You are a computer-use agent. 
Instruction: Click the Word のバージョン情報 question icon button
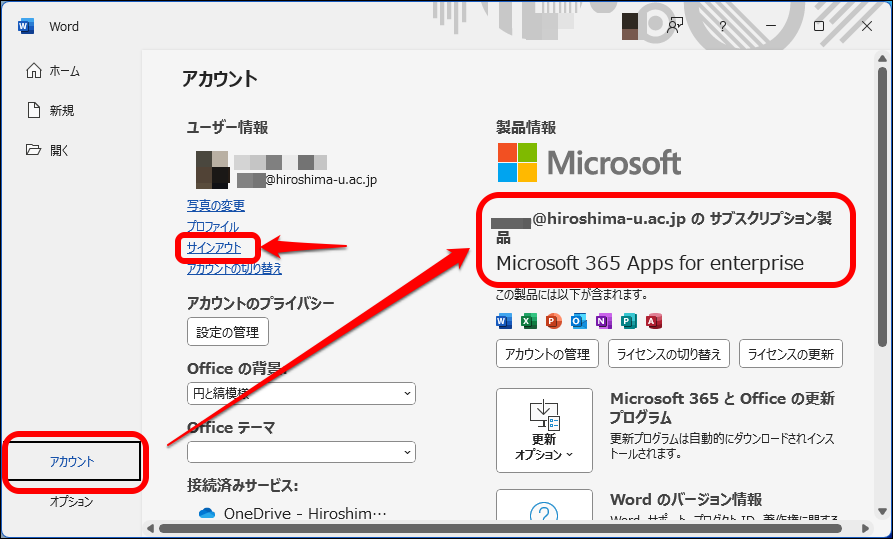pos(544,506)
